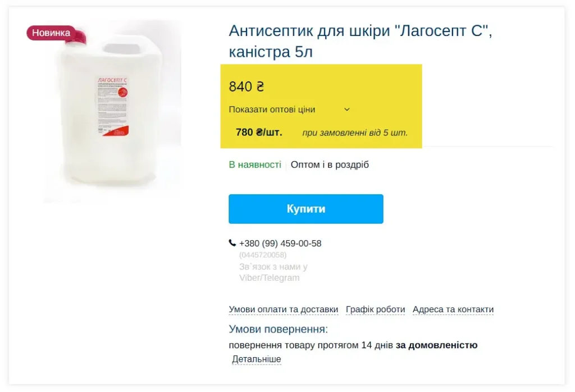Viewport: 575px width, 392px height.
Task: Click the Viber/Telegram contact note
Action: coord(273,272)
